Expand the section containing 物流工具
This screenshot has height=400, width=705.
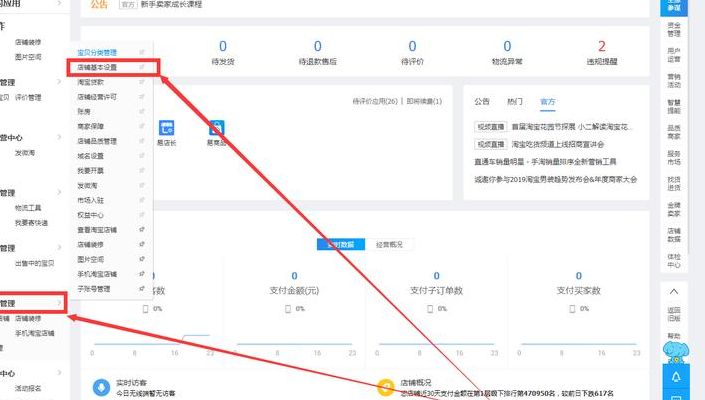tap(59, 192)
